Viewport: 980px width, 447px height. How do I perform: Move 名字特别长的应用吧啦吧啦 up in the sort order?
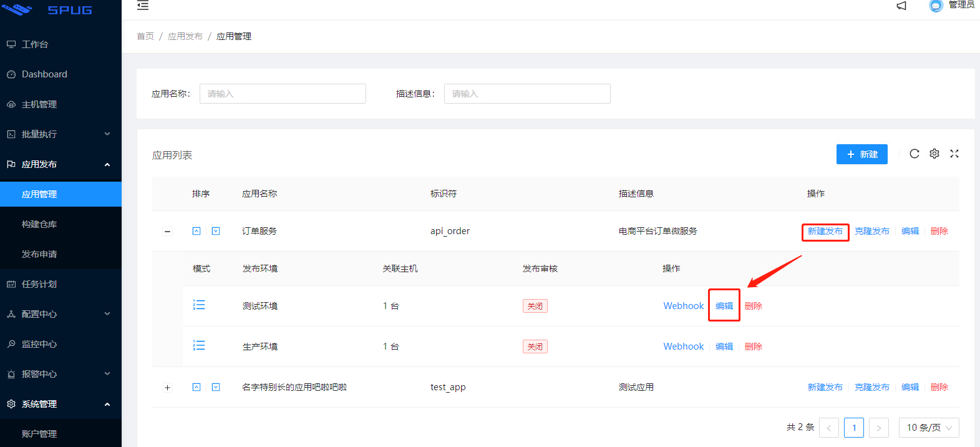(x=196, y=387)
